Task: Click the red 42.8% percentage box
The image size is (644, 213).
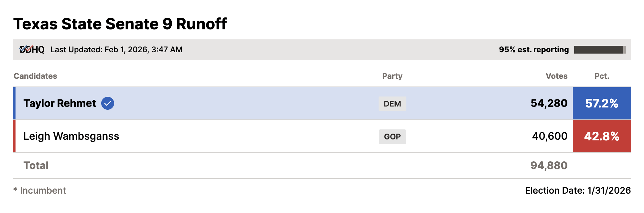Action: coord(602,136)
